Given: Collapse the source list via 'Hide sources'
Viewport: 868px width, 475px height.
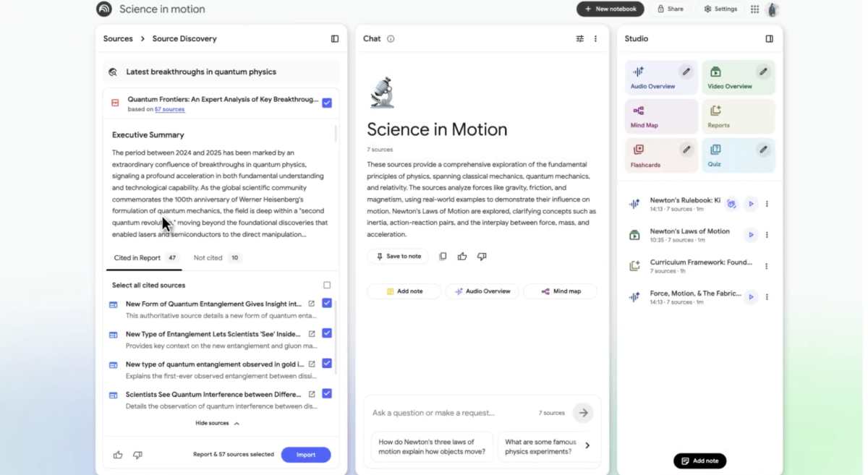Looking at the screenshot, I should tap(217, 423).
